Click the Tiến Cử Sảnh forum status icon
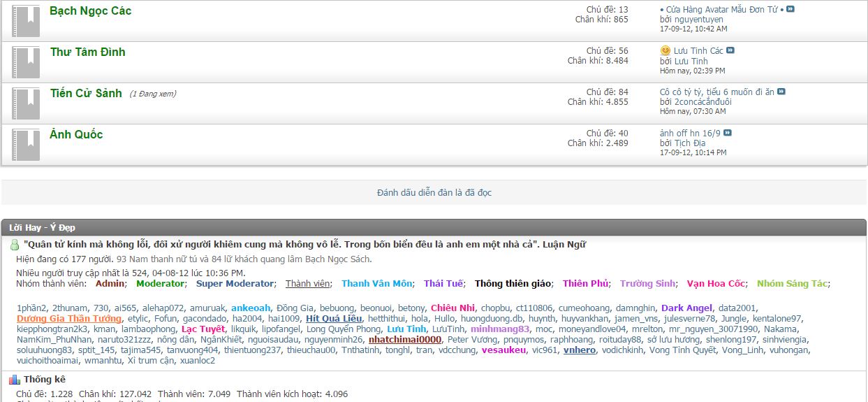The width and height of the screenshot is (868, 402). point(26,103)
